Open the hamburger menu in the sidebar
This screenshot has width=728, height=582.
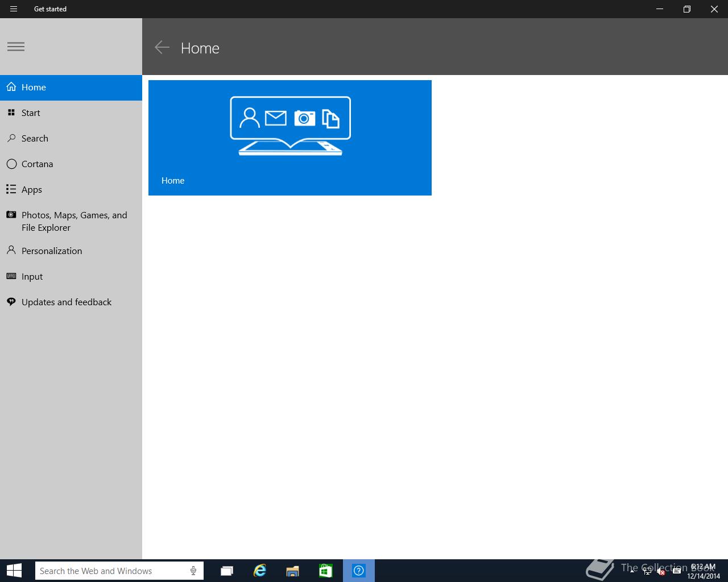[x=16, y=47]
